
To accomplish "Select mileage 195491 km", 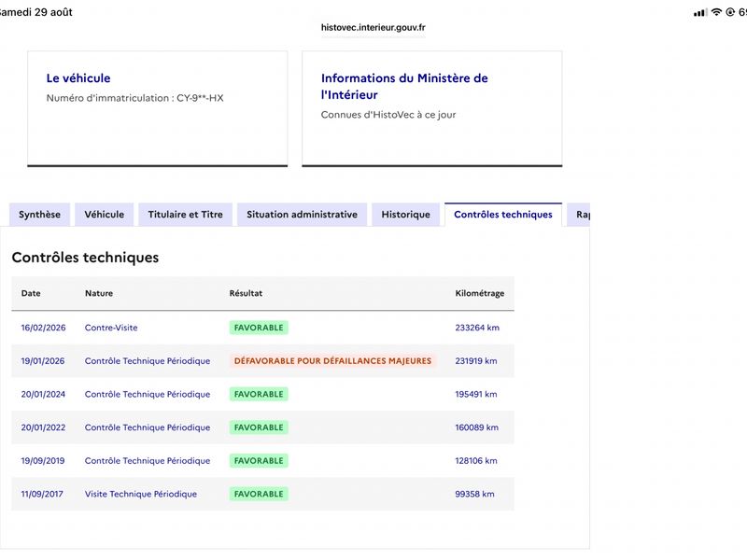I will (476, 394).
